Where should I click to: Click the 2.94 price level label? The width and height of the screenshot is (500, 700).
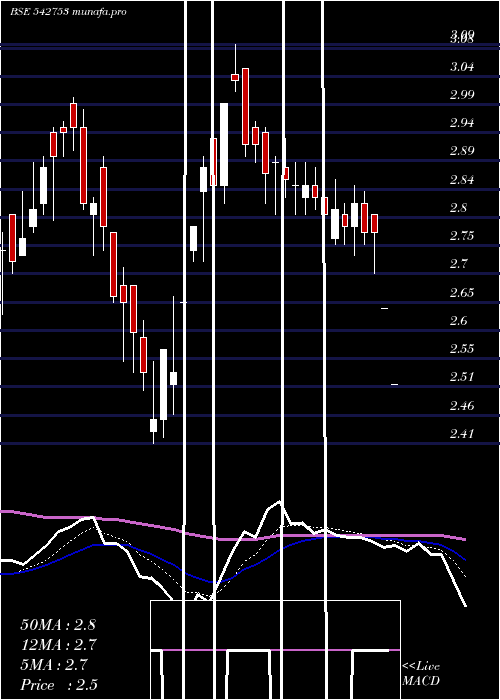click(462, 123)
